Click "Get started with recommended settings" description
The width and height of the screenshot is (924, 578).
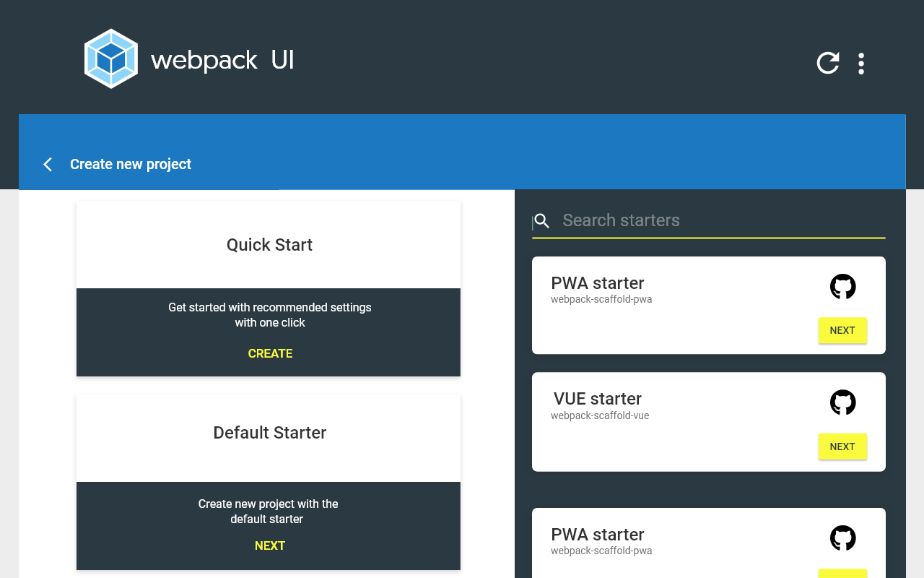(x=270, y=315)
